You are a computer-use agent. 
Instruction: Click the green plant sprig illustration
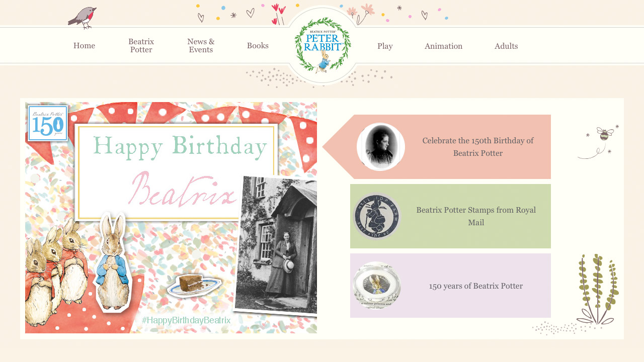(598, 289)
